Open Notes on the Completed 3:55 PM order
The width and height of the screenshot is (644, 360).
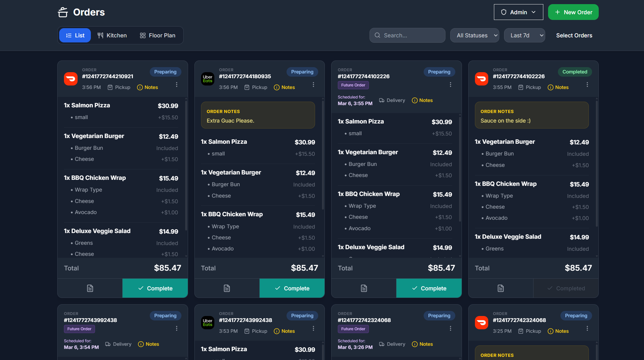tap(558, 87)
